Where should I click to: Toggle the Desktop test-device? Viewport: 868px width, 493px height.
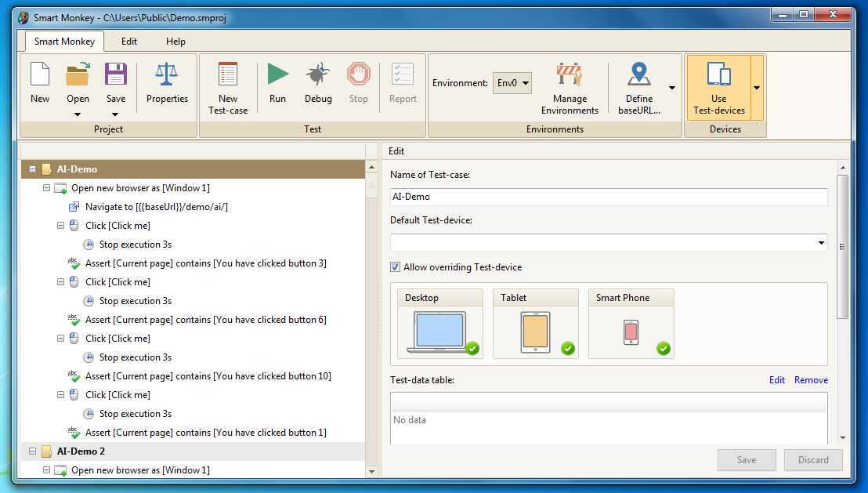point(440,324)
